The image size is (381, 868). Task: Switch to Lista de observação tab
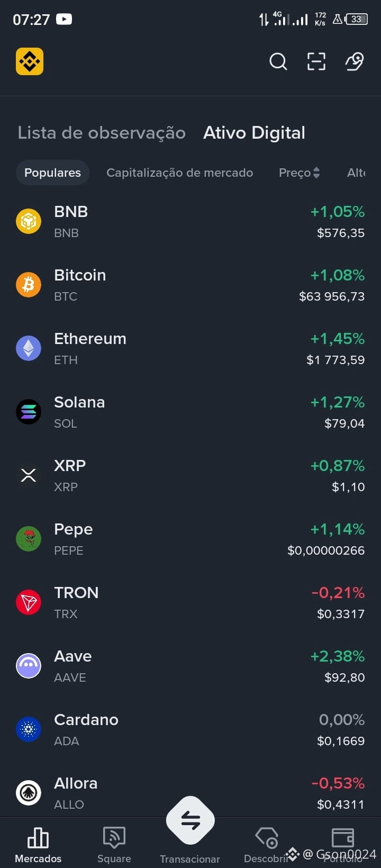[x=102, y=132]
